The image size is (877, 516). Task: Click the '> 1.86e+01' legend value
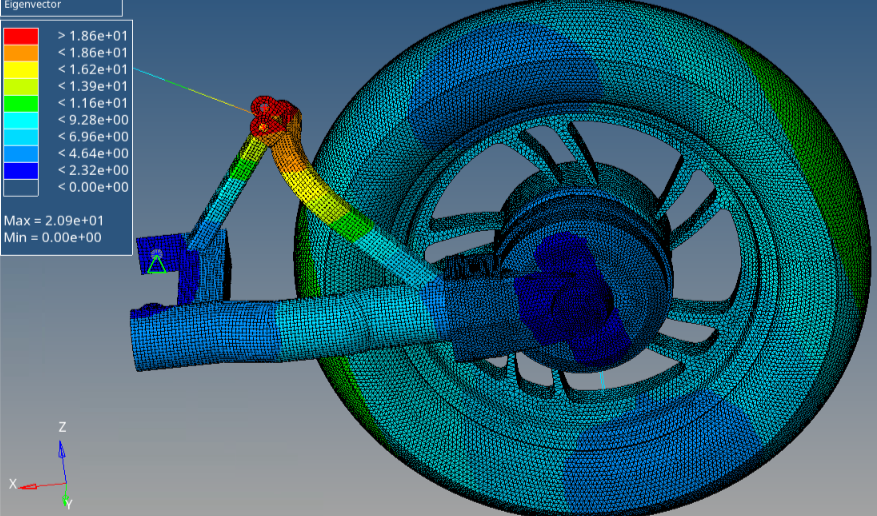[92, 36]
